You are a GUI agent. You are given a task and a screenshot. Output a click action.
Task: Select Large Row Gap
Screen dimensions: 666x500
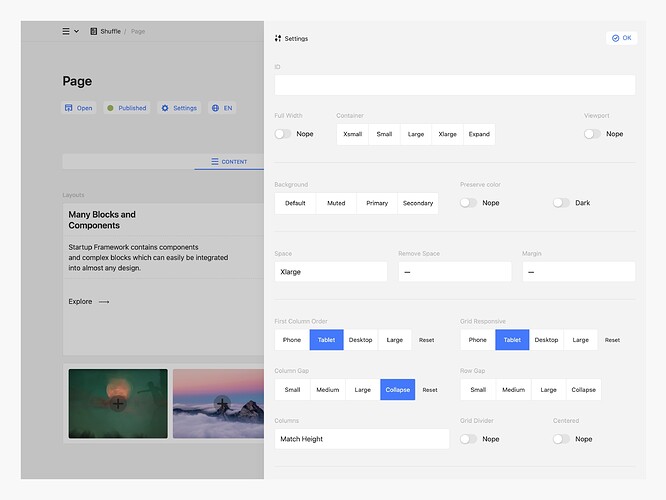click(548, 390)
